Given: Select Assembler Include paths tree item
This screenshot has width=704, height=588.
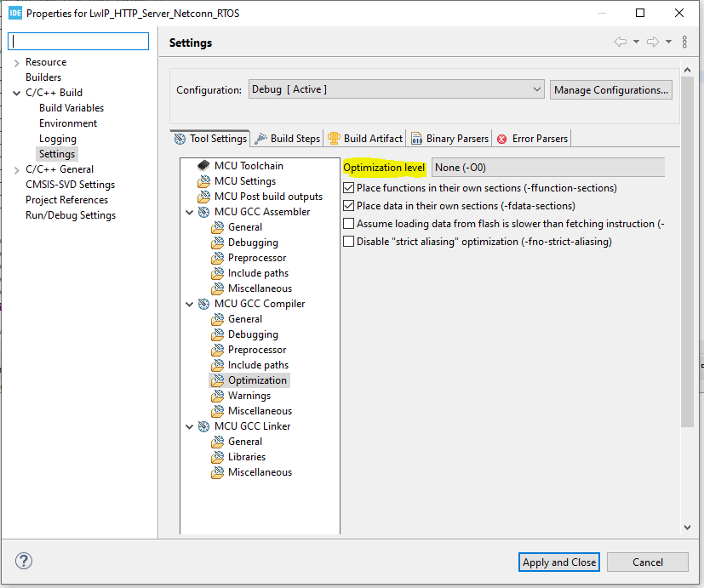Looking at the screenshot, I should click(x=258, y=273).
